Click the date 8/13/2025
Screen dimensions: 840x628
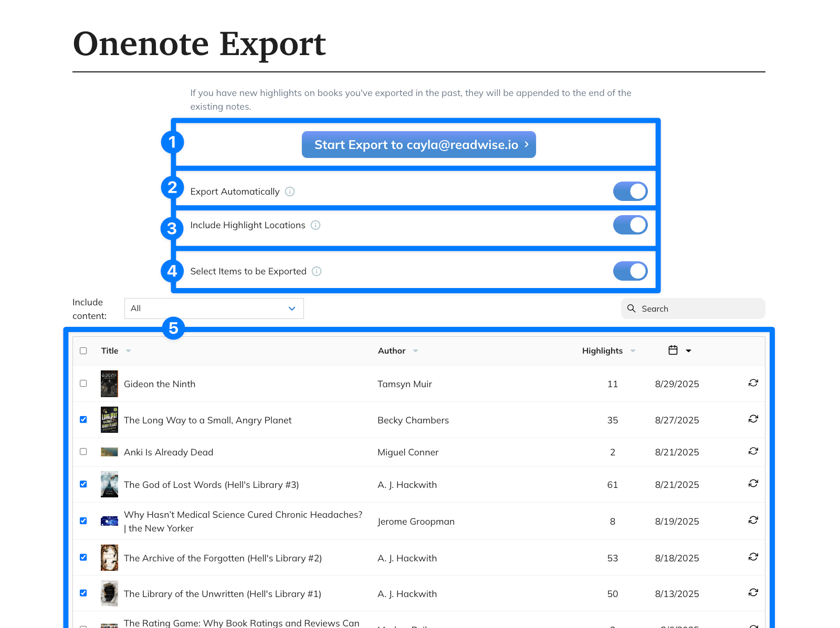pyautogui.click(x=677, y=594)
